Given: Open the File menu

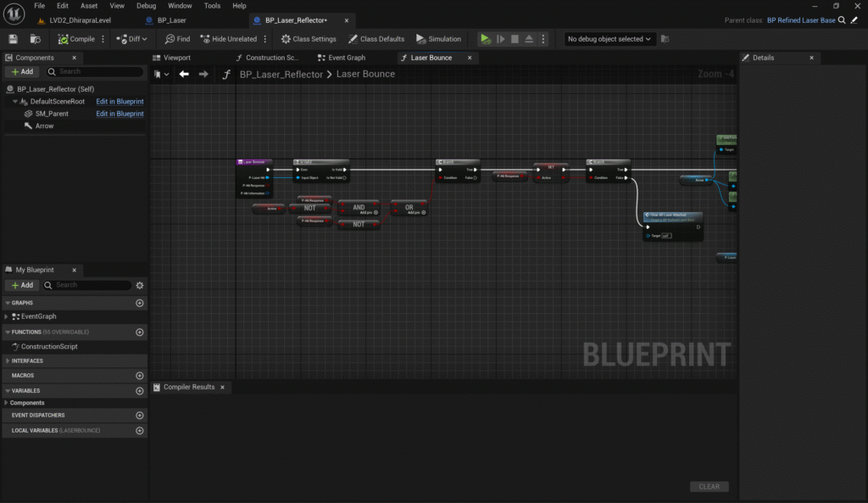Looking at the screenshot, I should 39,6.
